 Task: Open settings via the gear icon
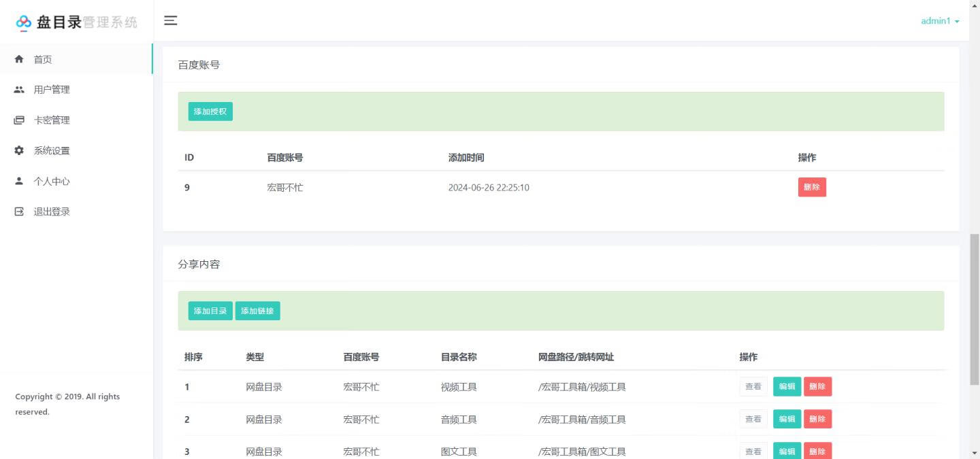pyautogui.click(x=19, y=150)
